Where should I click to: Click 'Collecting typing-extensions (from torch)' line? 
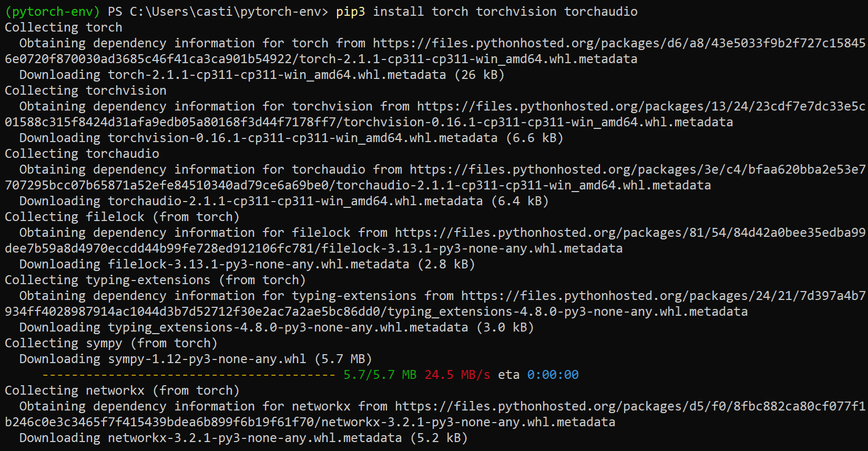pos(155,280)
